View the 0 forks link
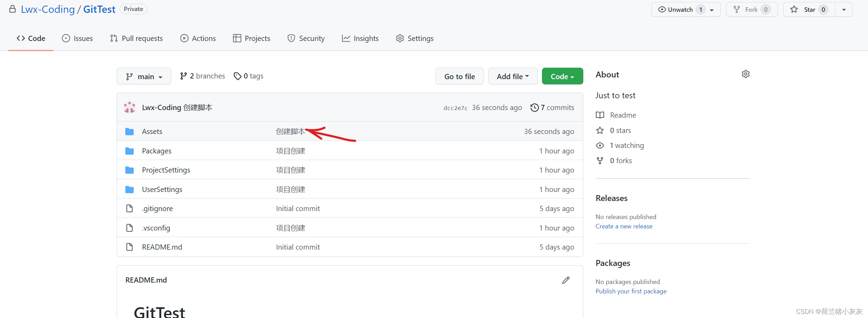The image size is (868, 318). coord(621,160)
